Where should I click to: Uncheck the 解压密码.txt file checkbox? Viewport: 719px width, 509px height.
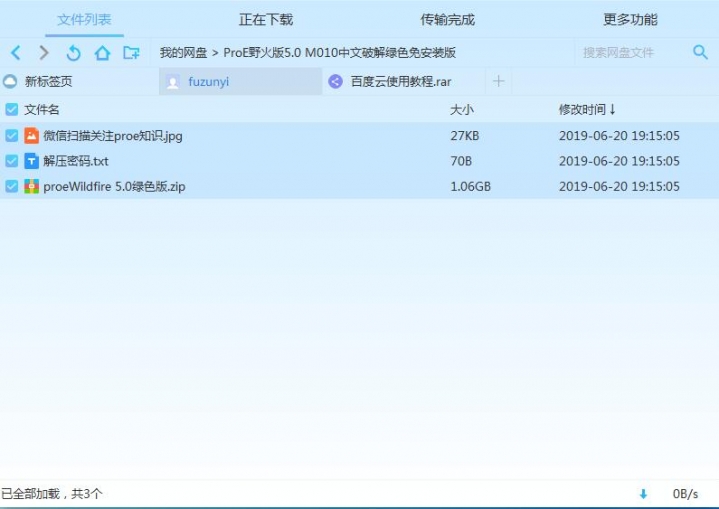point(11,161)
